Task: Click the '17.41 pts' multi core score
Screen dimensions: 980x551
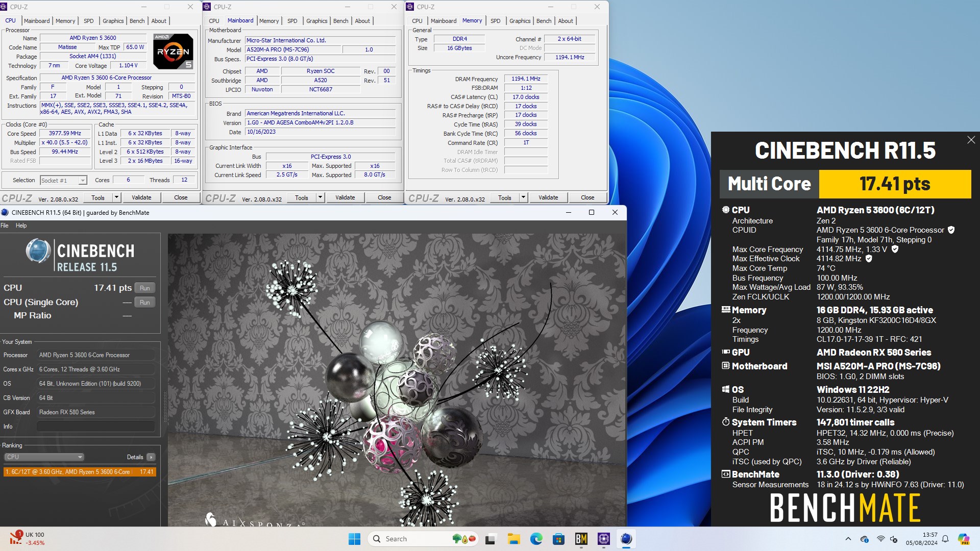Action: 895,184
